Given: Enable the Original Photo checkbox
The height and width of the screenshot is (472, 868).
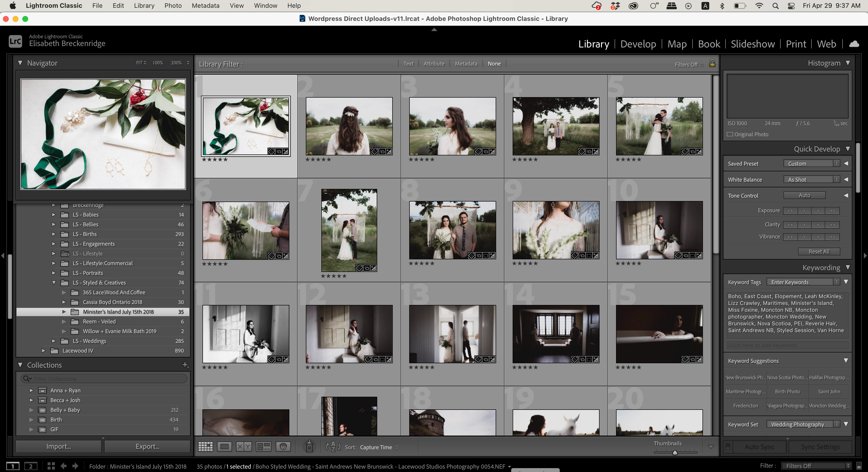Looking at the screenshot, I should (730, 134).
